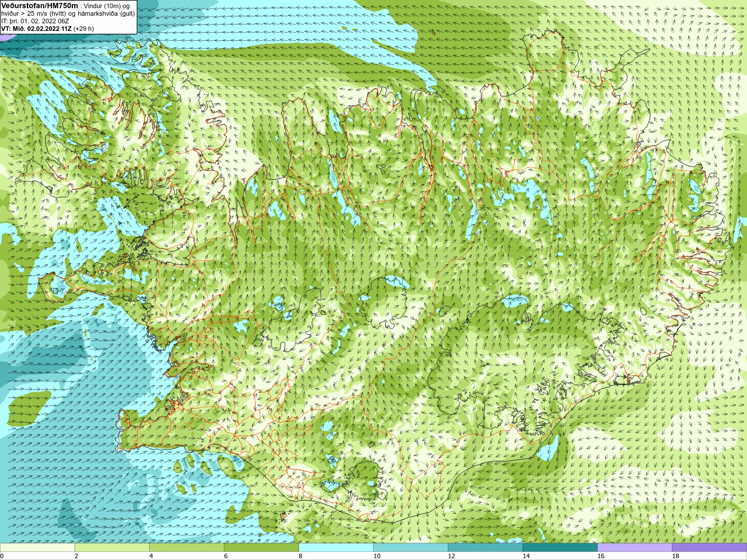Viewport: 747px width, 560px height.
Task: Click the '8' label on the color scale
Action: (301, 556)
